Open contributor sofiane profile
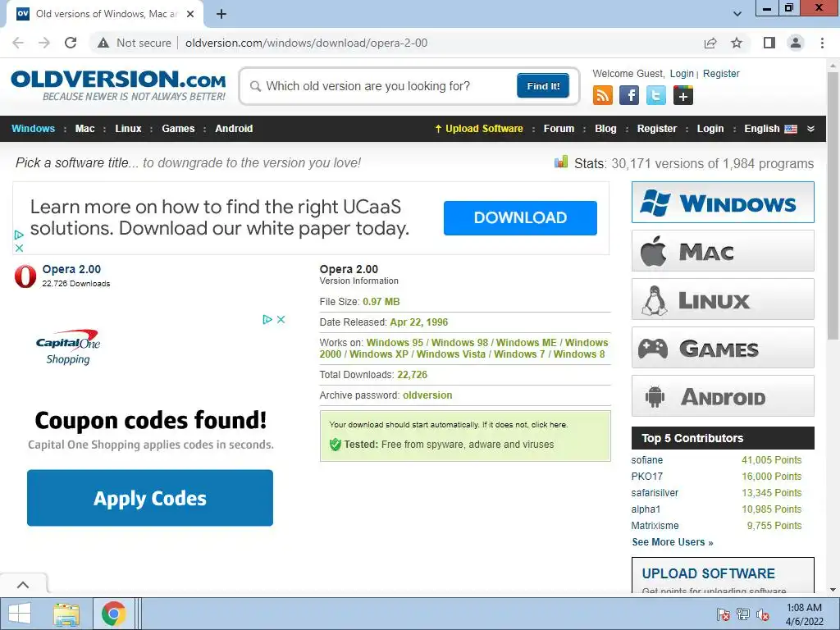Image resolution: width=840 pixels, height=630 pixels. coord(646,460)
